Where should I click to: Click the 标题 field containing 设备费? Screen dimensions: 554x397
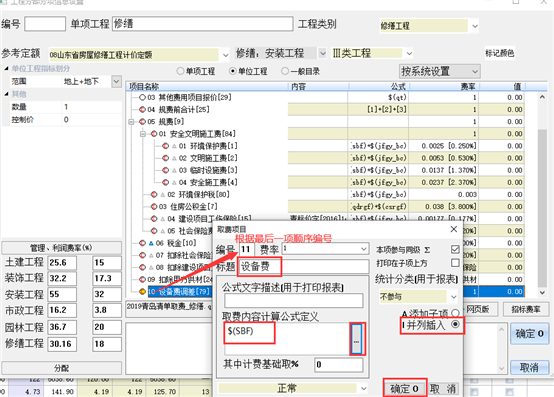[x=304, y=266]
